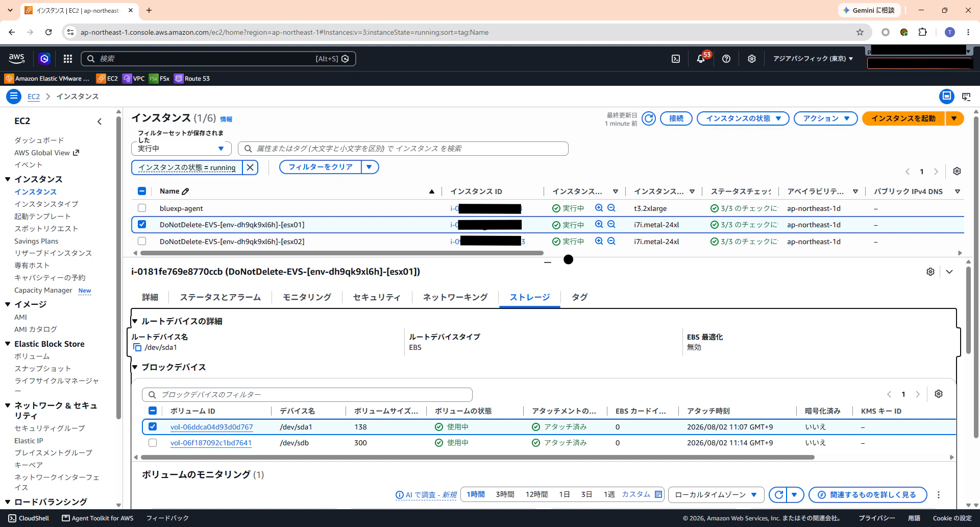The width and height of the screenshot is (980, 527).
Task: Open instance table preferences gear
Action: coord(957,171)
